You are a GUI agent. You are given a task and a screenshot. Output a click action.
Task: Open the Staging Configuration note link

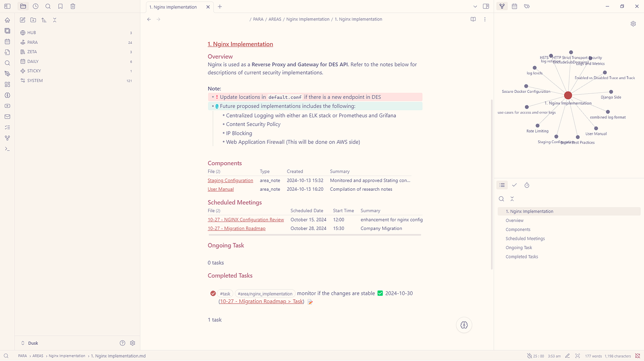pyautogui.click(x=230, y=180)
